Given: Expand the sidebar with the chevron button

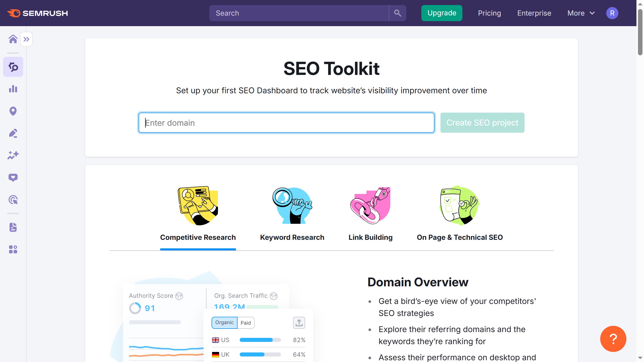Looking at the screenshot, I should click(27, 39).
